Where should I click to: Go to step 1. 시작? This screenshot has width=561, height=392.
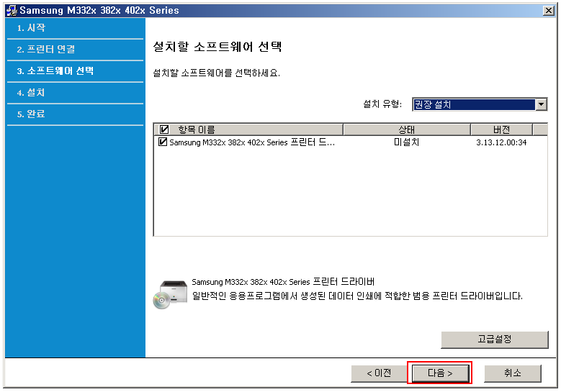[31, 27]
